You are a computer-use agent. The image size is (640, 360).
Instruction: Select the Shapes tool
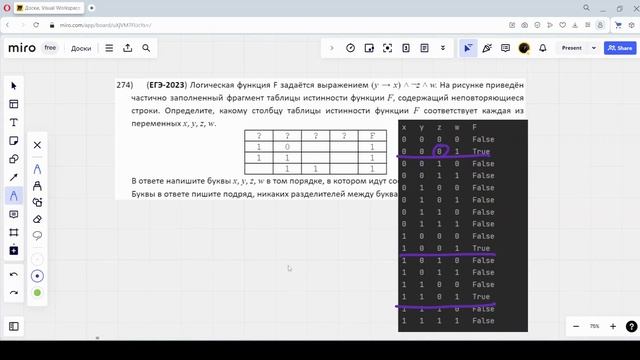13,159
